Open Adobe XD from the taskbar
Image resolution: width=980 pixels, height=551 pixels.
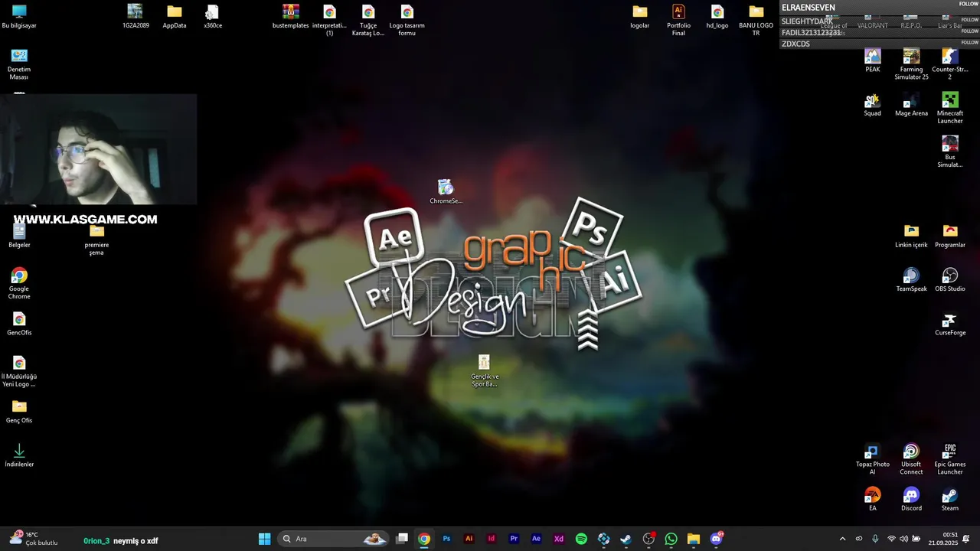[x=559, y=539]
